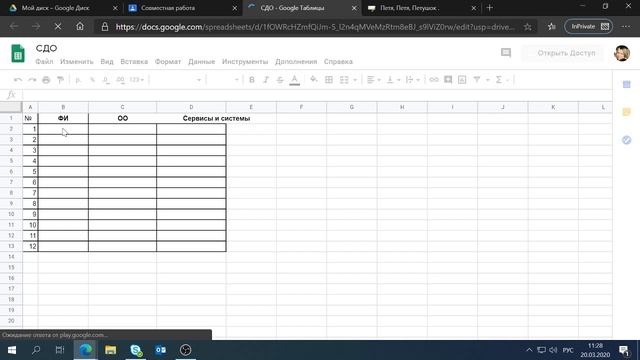Open the text color picker
This screenshot has width=640, height=360.
tap(294, 80)
